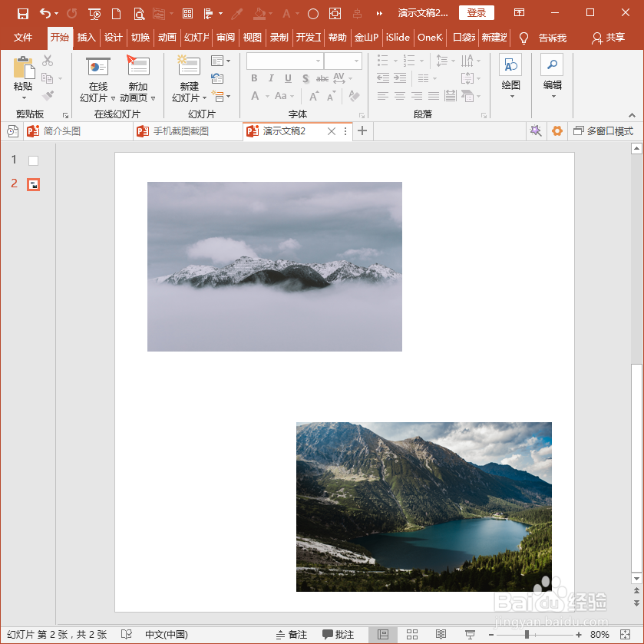Click the Online Slides icon
This screenshot has height=644, width=644.
pos(97,67)
